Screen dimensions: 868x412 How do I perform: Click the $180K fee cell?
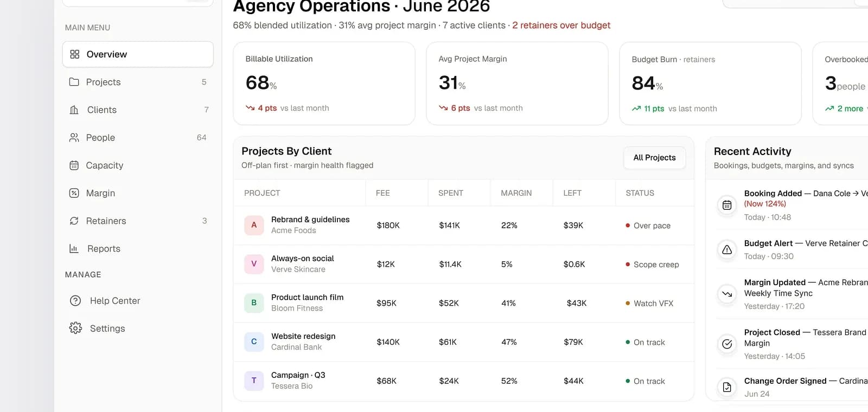pos(388,226)
